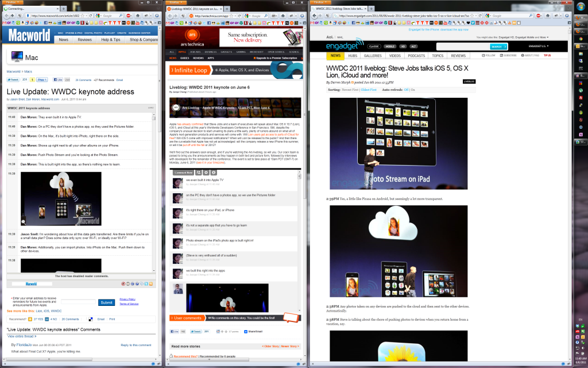Click the Share/Email icon below Ars comments
The height and width of the screenshot is (368, 588).
245,331
